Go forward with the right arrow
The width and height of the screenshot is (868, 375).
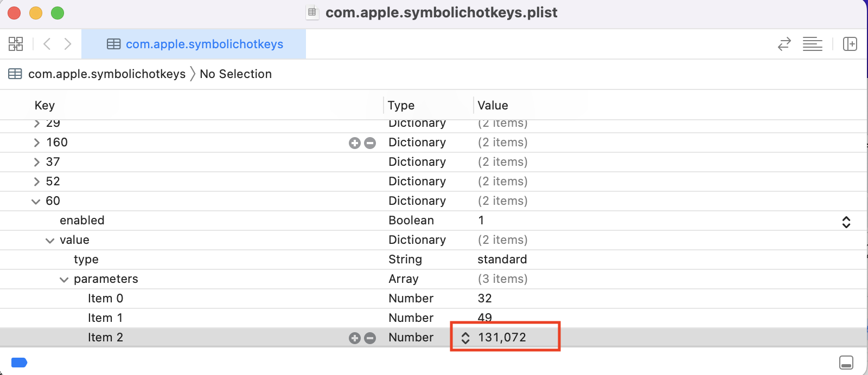point(68,44)
